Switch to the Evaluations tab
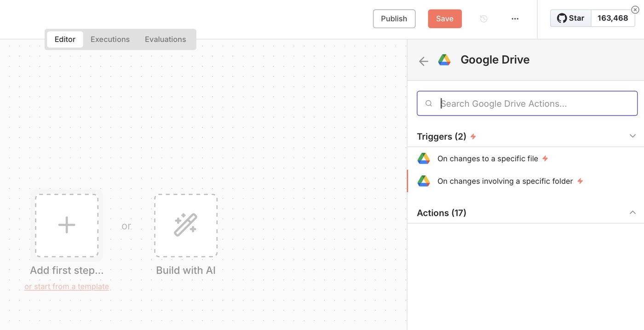 165,40
